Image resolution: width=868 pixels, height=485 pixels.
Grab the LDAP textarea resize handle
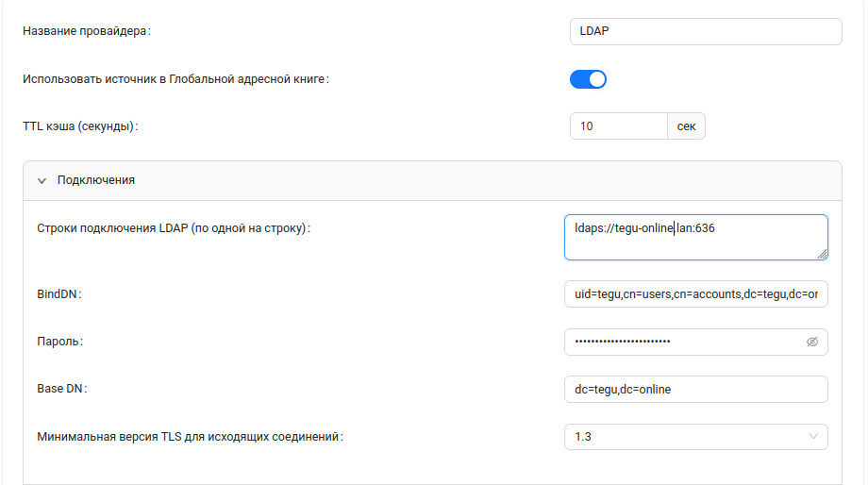[822, 253]
